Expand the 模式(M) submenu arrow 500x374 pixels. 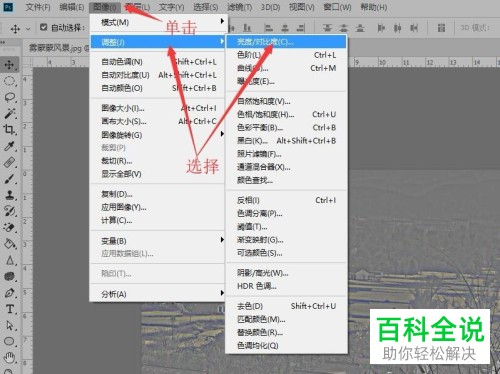pyautogui.click(x=222, y=21)
